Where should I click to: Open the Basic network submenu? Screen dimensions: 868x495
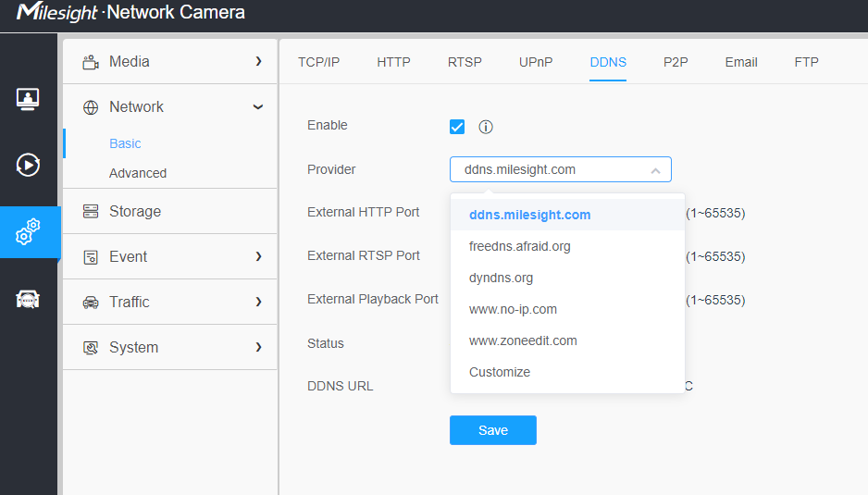point(125,143)
